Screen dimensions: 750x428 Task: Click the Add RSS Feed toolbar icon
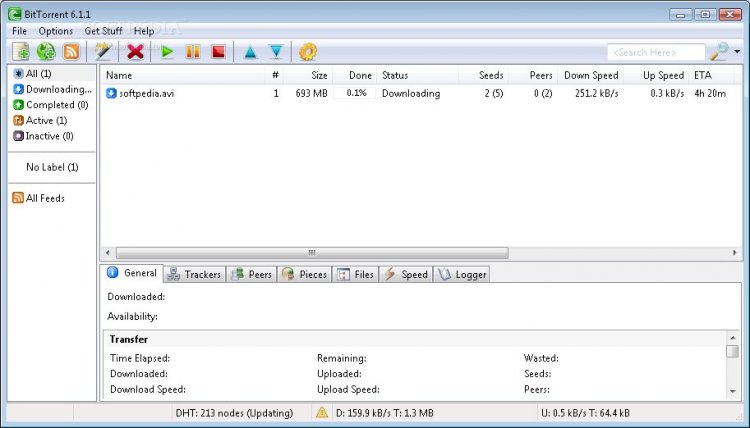point(71,52)
